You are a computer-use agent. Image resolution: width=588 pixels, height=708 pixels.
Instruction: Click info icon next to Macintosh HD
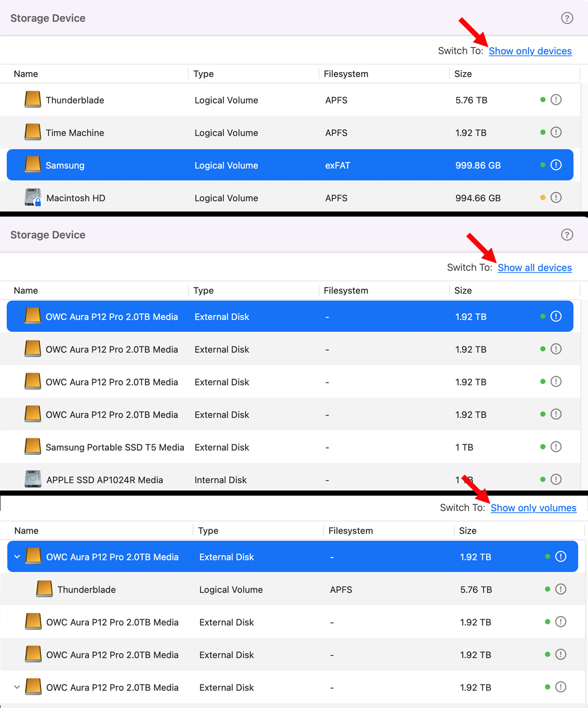(x=556, y=198)
